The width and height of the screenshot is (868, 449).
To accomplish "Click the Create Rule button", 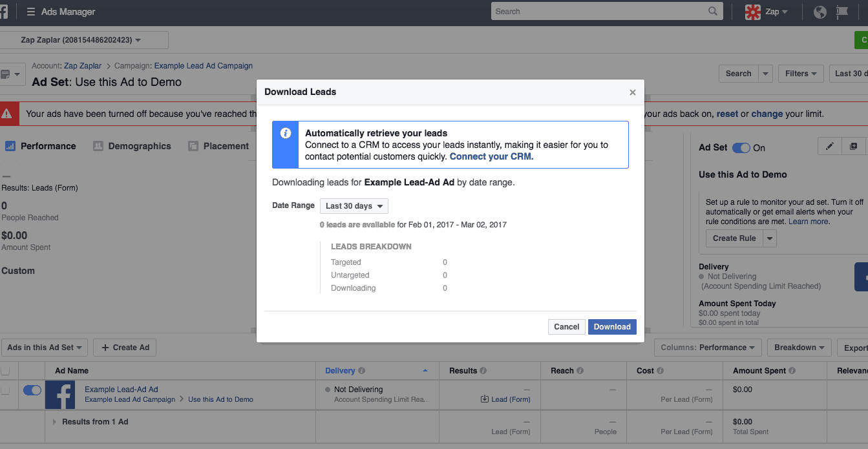I will point(734,238).
